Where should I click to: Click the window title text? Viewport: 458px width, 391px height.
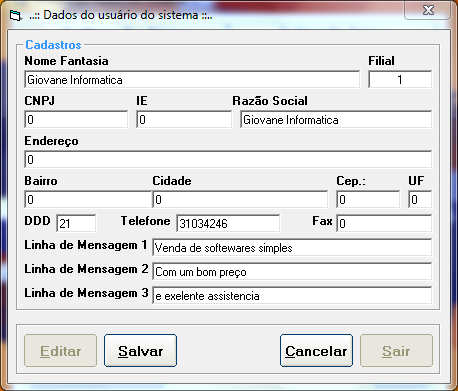coord(120,15)
